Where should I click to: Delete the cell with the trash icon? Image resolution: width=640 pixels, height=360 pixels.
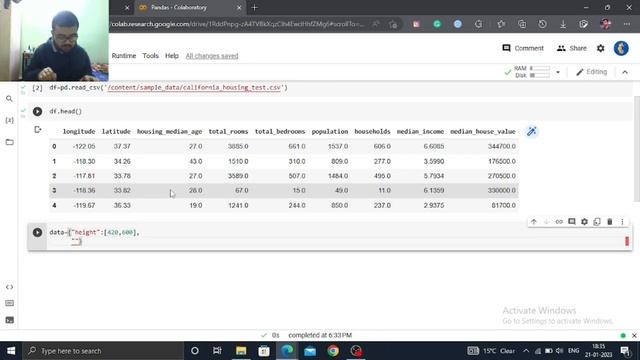pyautogui.click(x=610, y=222)
